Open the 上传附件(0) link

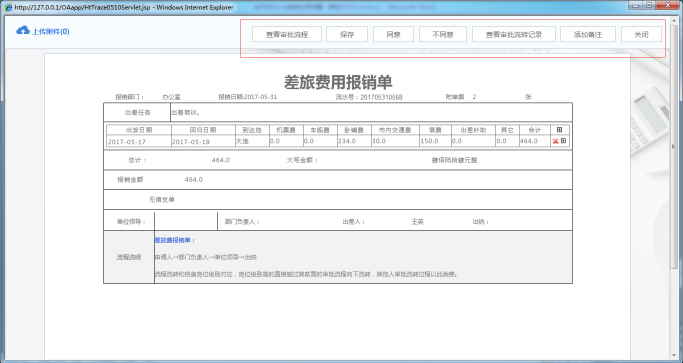point(51,31)
